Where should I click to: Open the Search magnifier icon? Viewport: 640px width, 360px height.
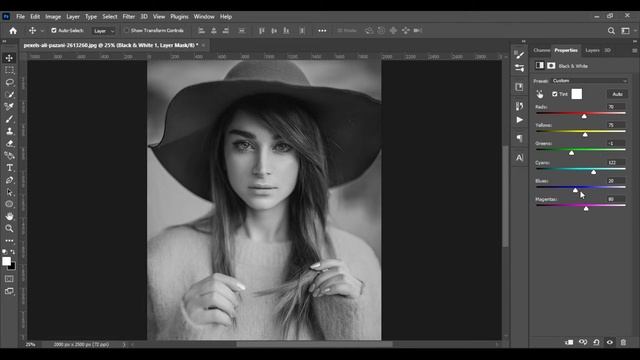611,31
